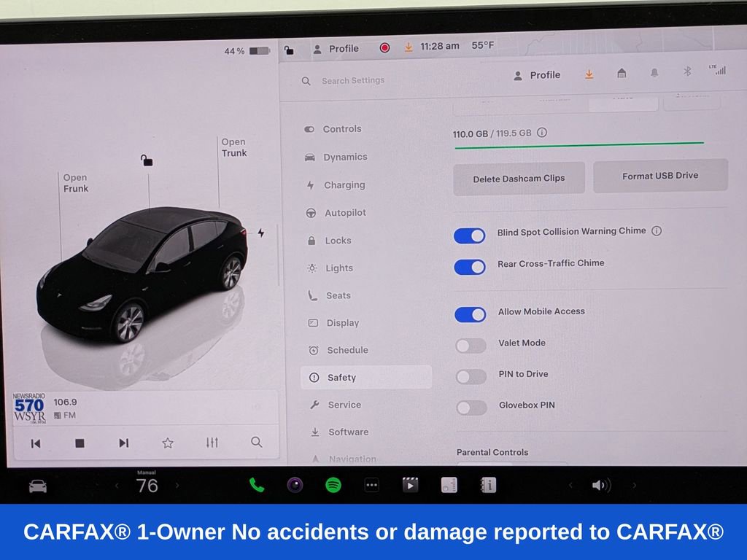Increase cabin temperature with right chevron
Image resolution: width=747 pixels, height=560 pixels.
click(177, 485)
